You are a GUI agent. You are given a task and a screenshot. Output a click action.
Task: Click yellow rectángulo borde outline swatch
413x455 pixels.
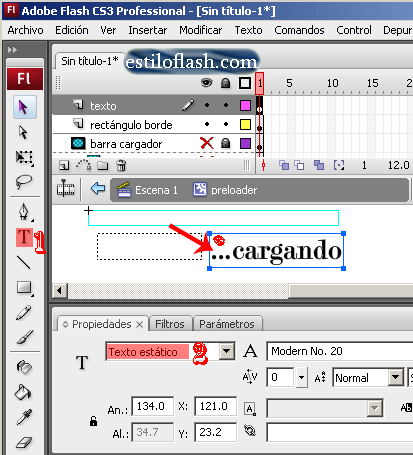tap(245, 124)
